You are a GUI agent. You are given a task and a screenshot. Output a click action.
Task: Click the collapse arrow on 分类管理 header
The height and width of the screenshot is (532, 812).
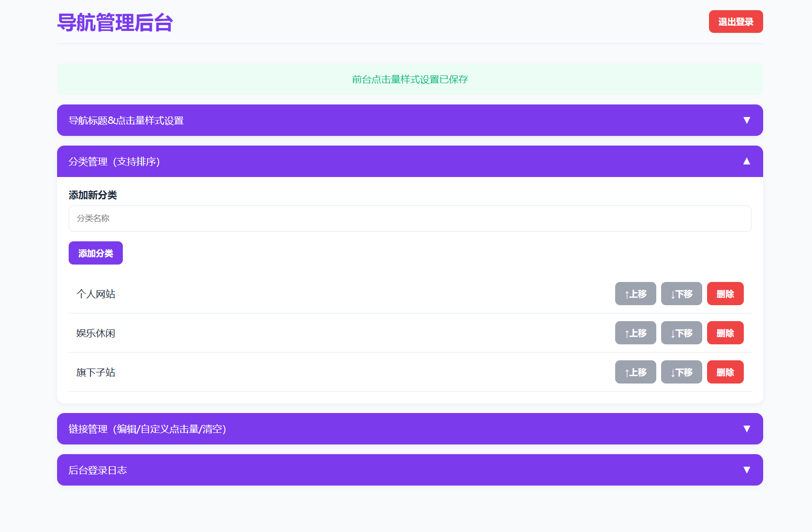pos(746,161)
